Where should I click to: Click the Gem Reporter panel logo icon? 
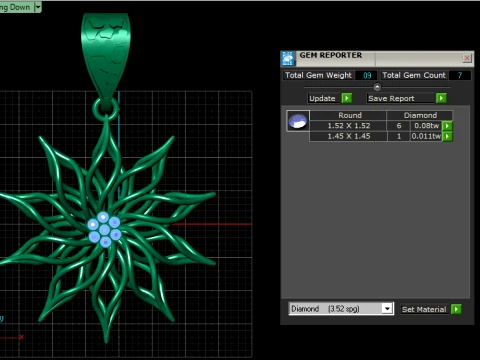click(x=288, y=59)
